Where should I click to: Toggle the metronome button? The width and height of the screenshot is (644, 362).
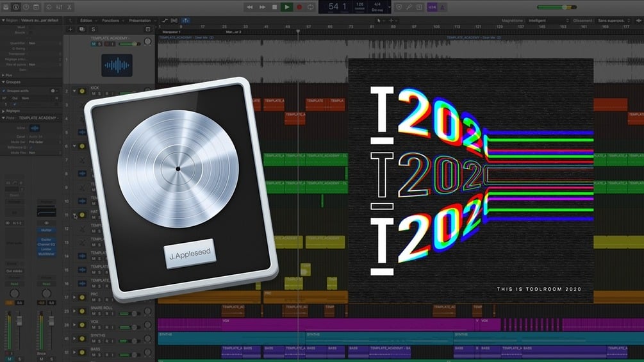(443, 7)
